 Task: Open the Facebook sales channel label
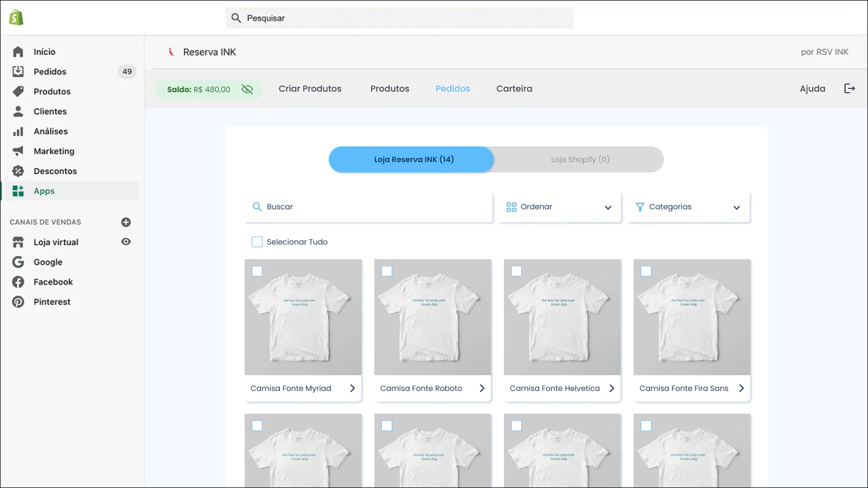click(x=53, y=282)
